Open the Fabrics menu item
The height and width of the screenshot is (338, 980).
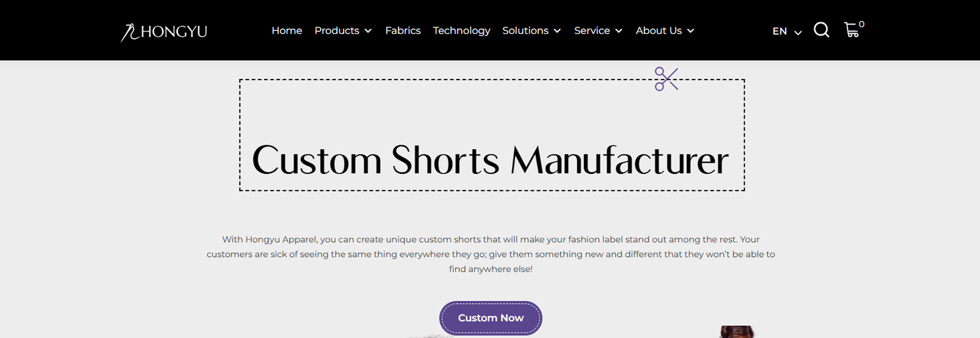click(403, 31)
